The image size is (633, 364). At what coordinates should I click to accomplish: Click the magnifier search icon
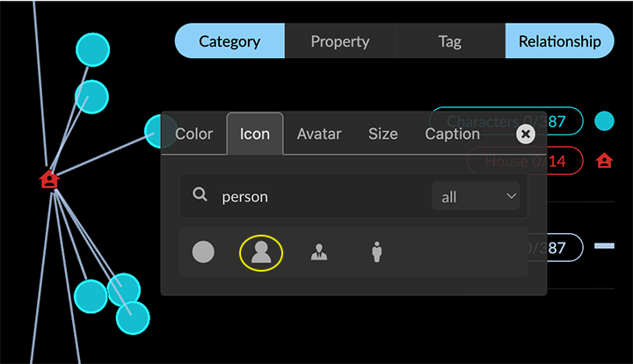200,195
